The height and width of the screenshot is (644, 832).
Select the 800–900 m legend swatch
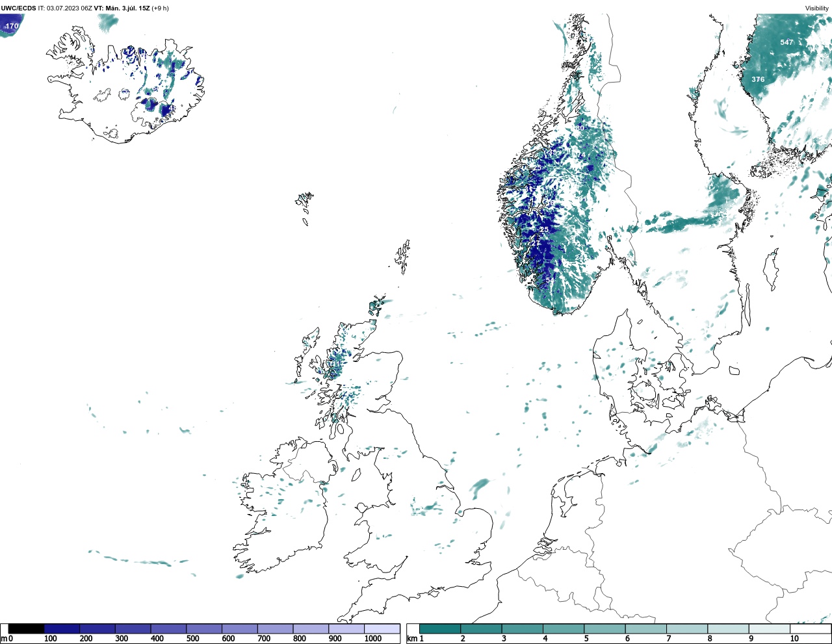311,628
